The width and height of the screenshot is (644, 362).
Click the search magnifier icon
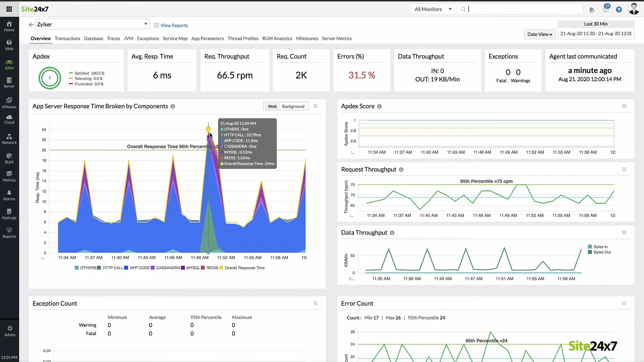click(x=463, y=9)
